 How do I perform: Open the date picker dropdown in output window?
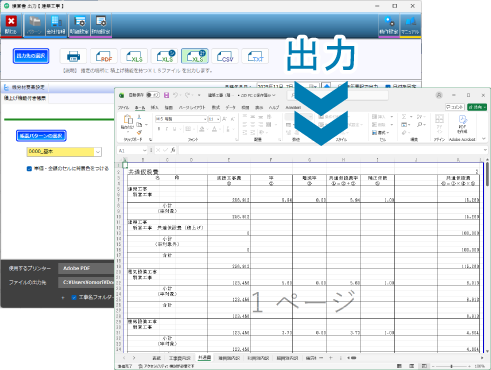point(313,86)
